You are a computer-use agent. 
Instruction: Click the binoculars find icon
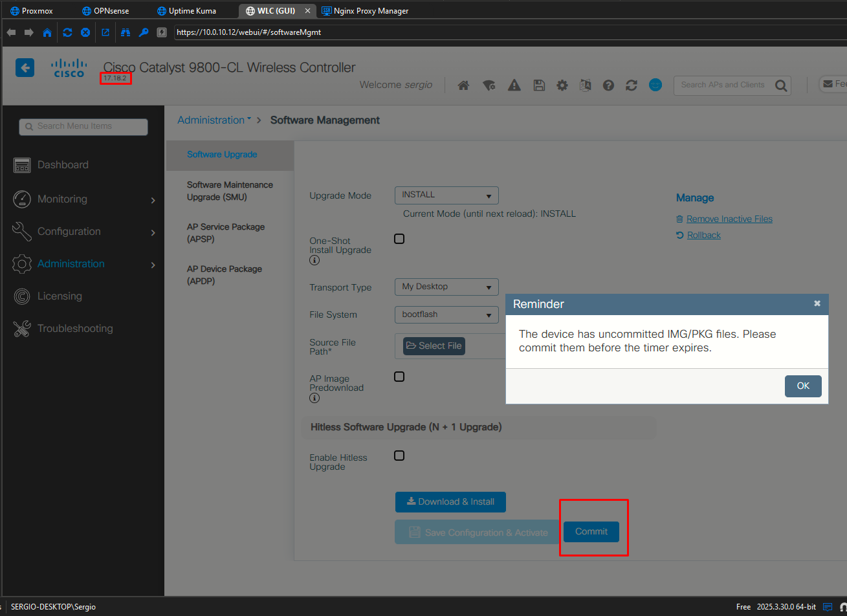(126, 32)
